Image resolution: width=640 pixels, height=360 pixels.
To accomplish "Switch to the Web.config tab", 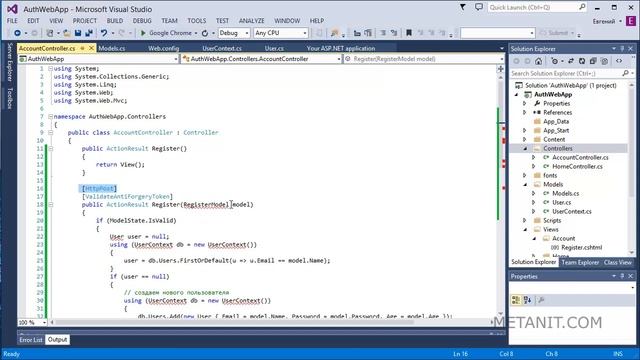I will [163, 48].
